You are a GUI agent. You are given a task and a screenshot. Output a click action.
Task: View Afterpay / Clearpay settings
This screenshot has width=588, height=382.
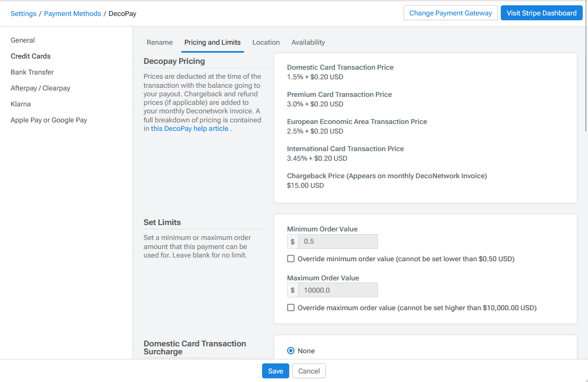pyautogui.click(x=40, y=88)
